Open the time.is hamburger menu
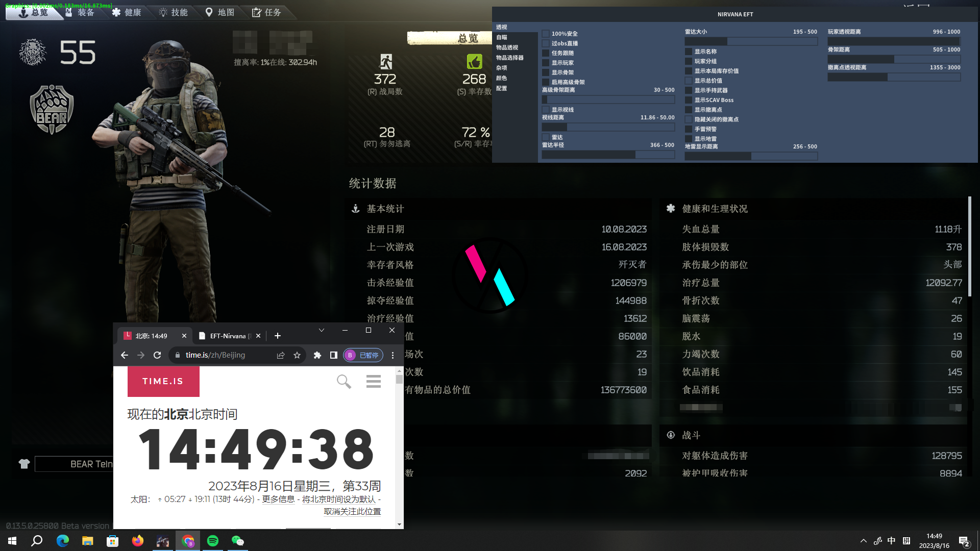The image size is (980, 551). [374, 381]
